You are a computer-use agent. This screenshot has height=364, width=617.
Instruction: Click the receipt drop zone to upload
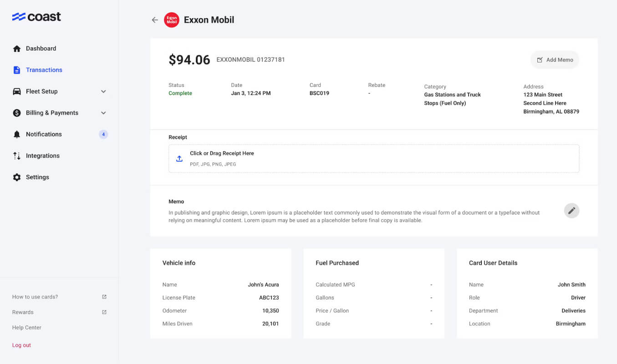[374, 158]
